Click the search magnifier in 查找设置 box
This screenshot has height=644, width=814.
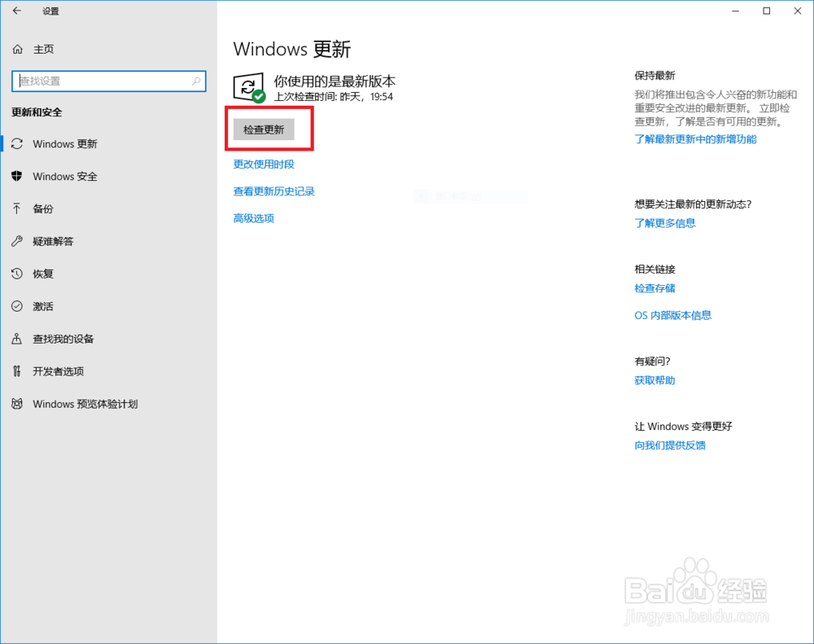click(x=195, y=81)
